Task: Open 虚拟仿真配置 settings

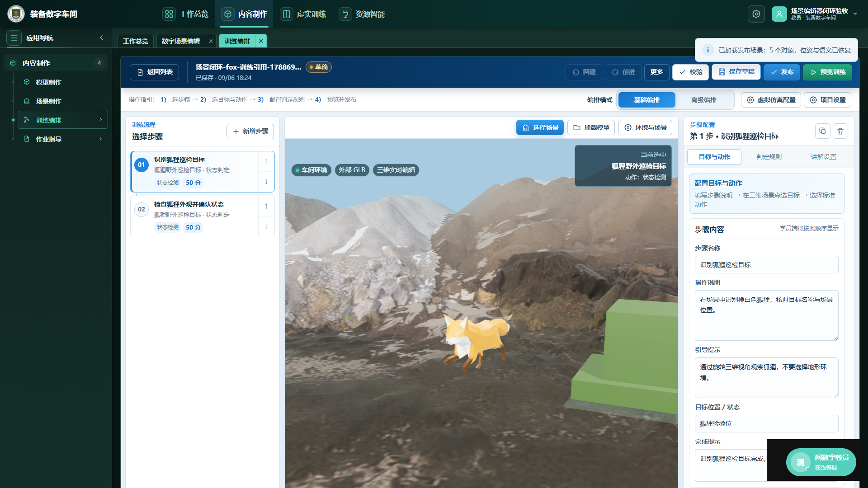Action: [771, 100]
